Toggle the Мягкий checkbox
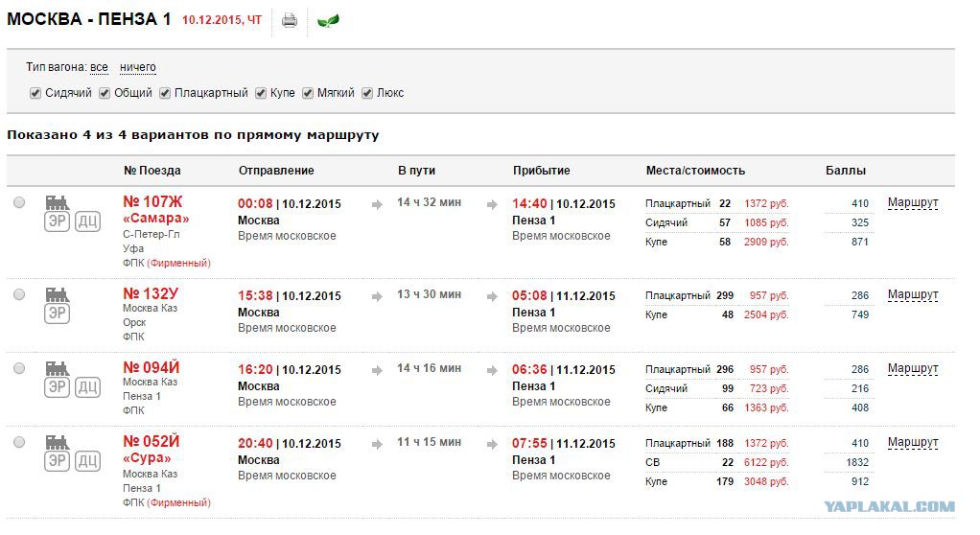This screenshot has width=980, height=535. click(308, 93)
